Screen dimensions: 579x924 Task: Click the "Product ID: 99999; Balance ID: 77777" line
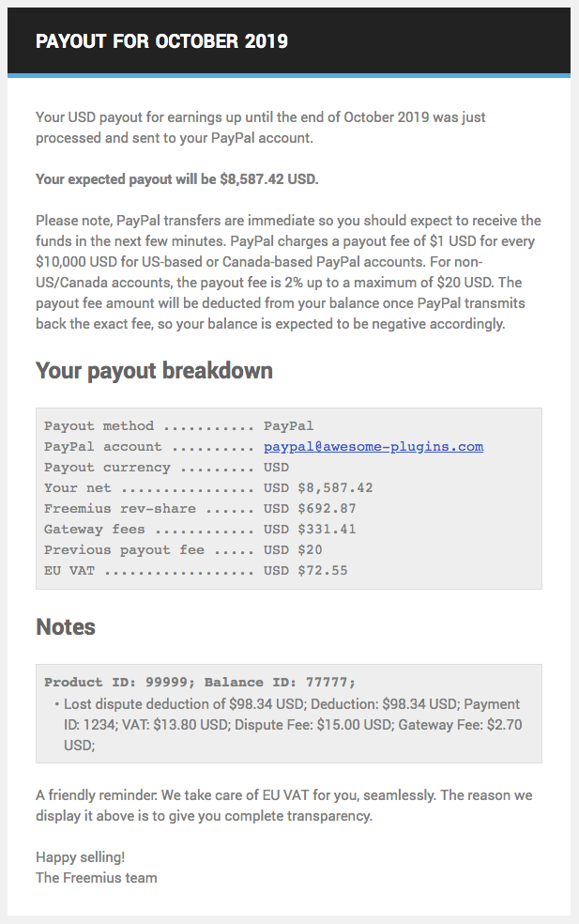(x=200, y=683)
